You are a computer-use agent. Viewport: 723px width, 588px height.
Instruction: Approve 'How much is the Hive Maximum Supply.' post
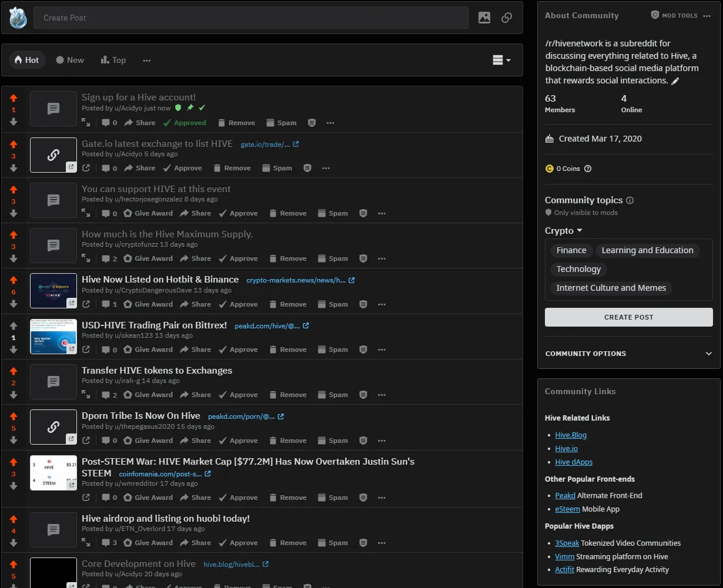(238, 258)
